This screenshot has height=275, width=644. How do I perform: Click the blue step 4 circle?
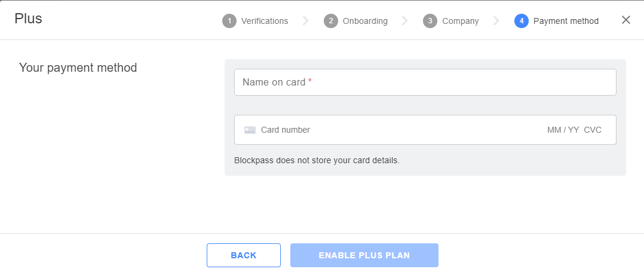pos(521,21)
